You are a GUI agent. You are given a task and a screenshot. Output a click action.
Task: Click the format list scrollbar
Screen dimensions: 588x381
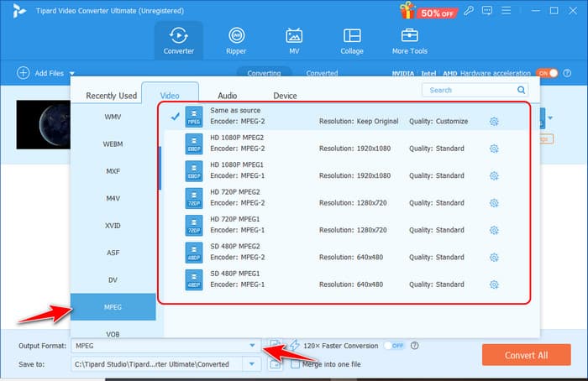click(160, 168)
